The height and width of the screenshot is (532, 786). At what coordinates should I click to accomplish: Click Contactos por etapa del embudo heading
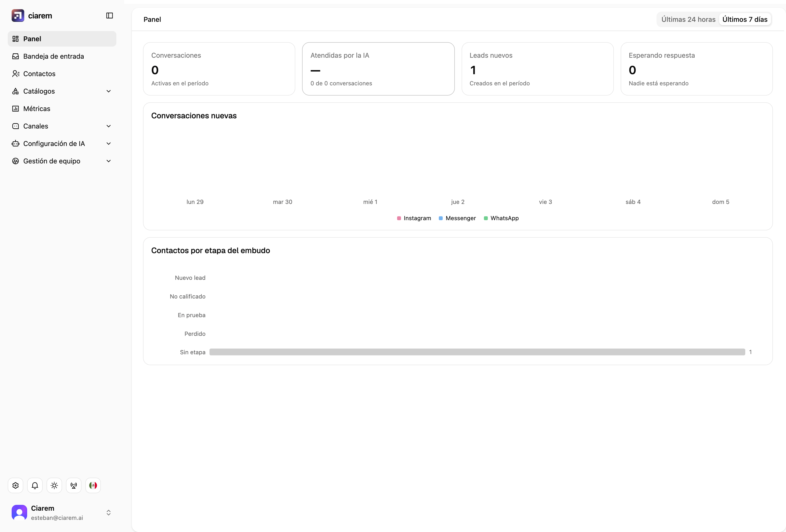(x=210, y=251)
